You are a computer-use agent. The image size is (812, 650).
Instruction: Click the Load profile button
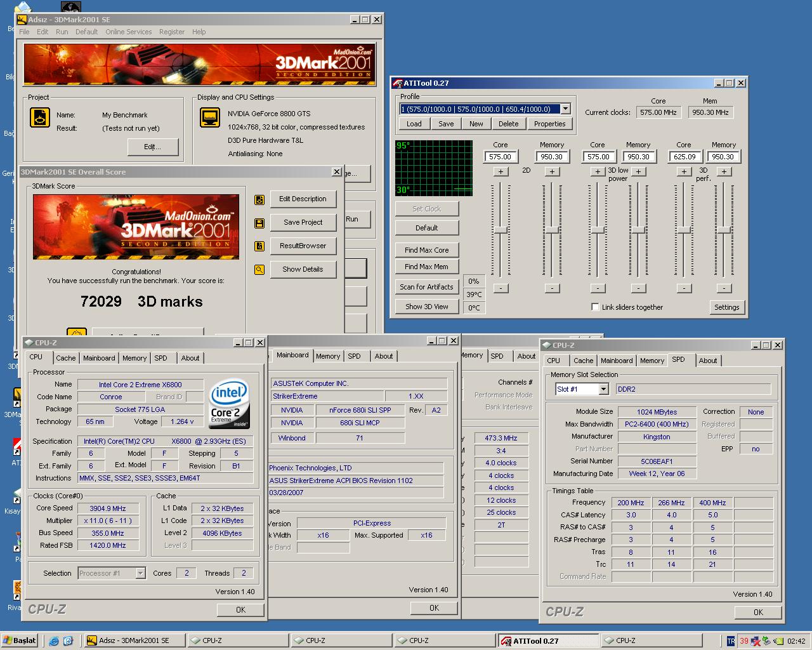(414, 124)
